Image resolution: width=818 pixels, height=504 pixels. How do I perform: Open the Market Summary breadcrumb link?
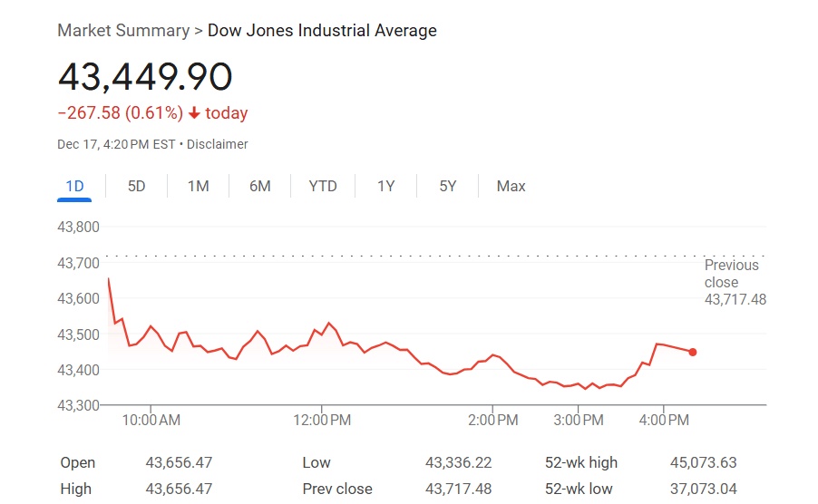click(x=122, y=31)
